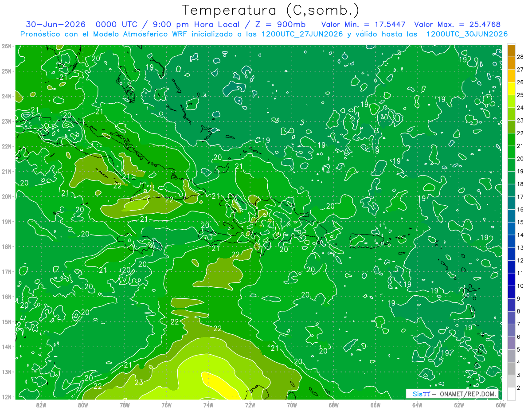532x411 pixels.
Task: Click the dark blue legend swatch between 10 and 11
Action: pos(511,279)
